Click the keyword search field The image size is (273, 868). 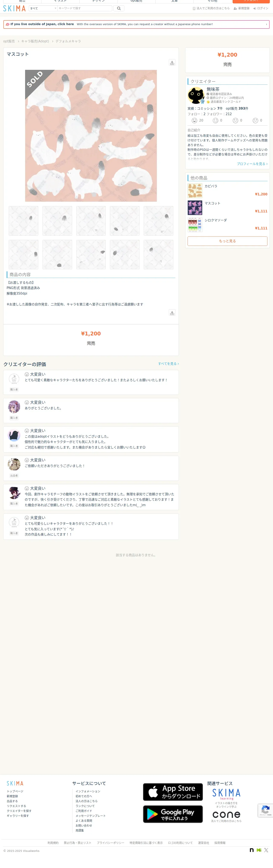(x=85, y=9)
